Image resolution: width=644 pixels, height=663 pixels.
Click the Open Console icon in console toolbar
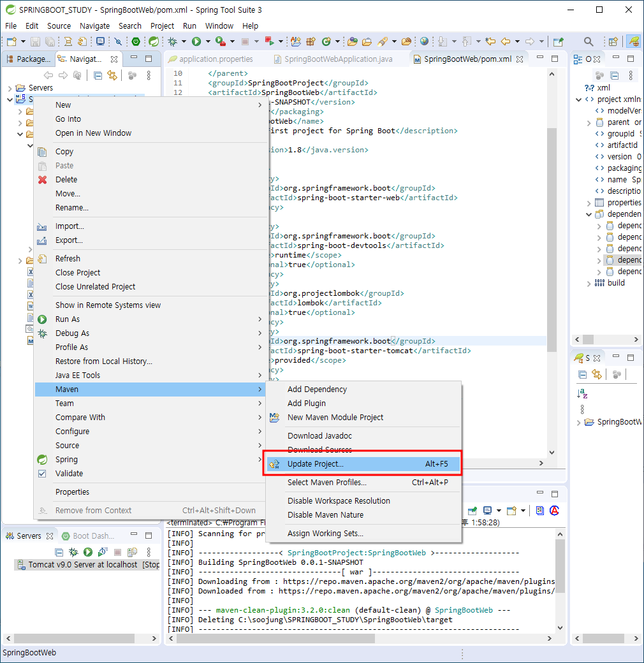tap(511, 511)
